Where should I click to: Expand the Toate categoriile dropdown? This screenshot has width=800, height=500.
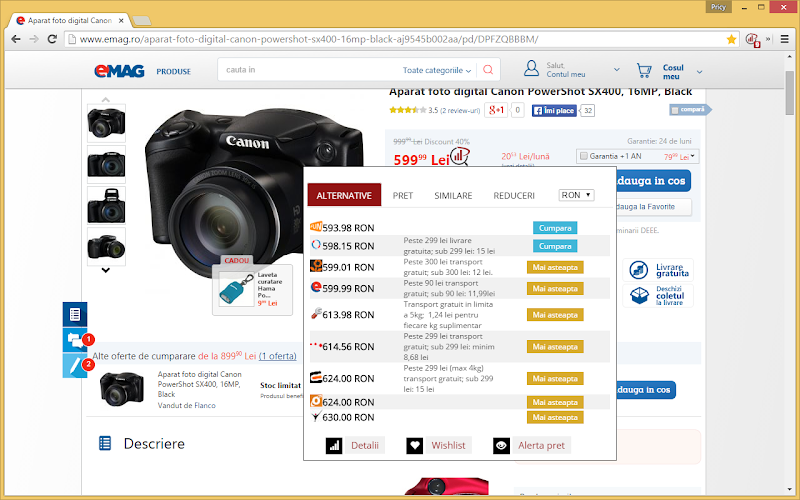click(437, 70)
